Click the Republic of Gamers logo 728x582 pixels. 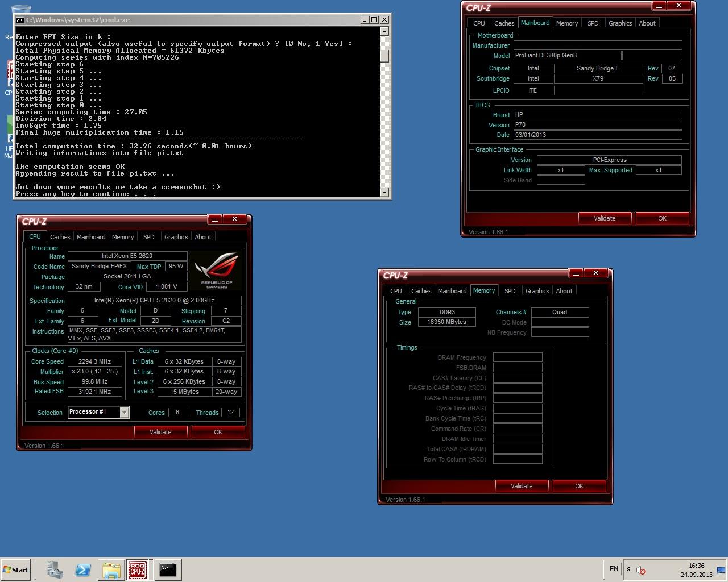(x=217, y=271)
